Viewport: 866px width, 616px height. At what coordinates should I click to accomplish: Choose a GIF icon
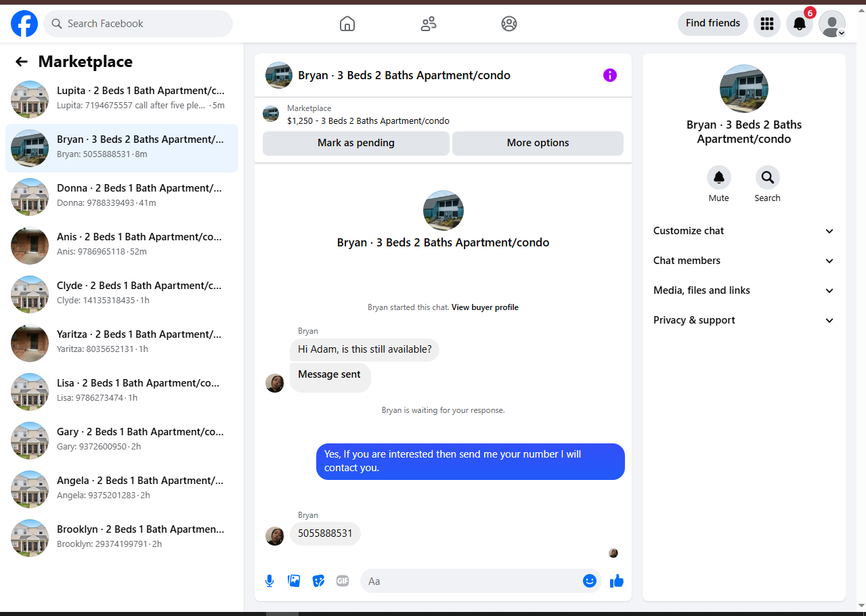click(x=343, y=581)
